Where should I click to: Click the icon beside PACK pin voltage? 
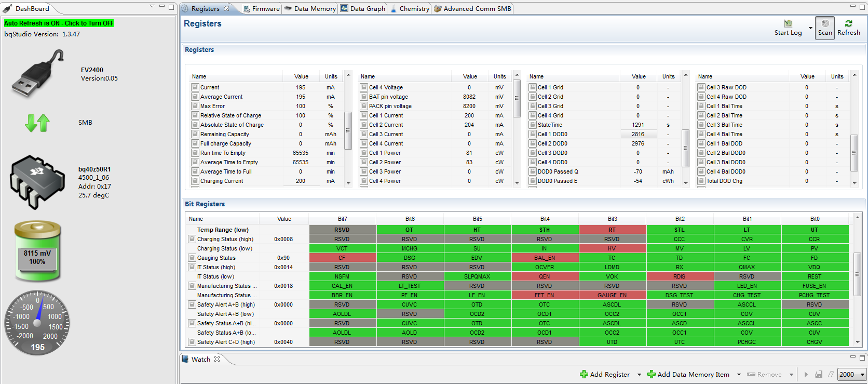tap(364, 106)
